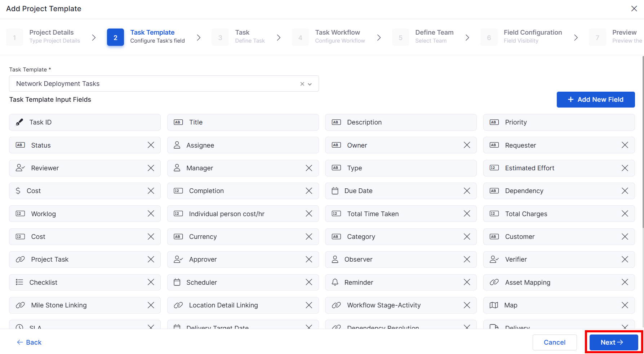Delete the Currency field

tap(309, 237)
